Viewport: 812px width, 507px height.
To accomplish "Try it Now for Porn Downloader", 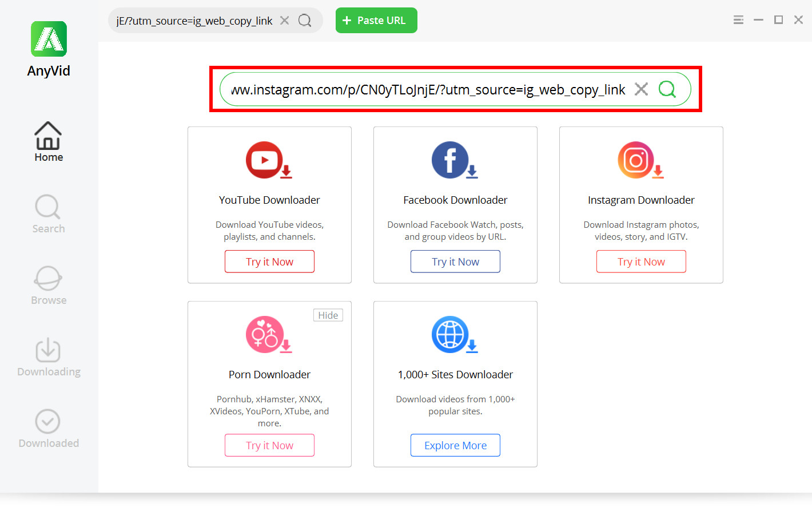I will tap(269, 445).
